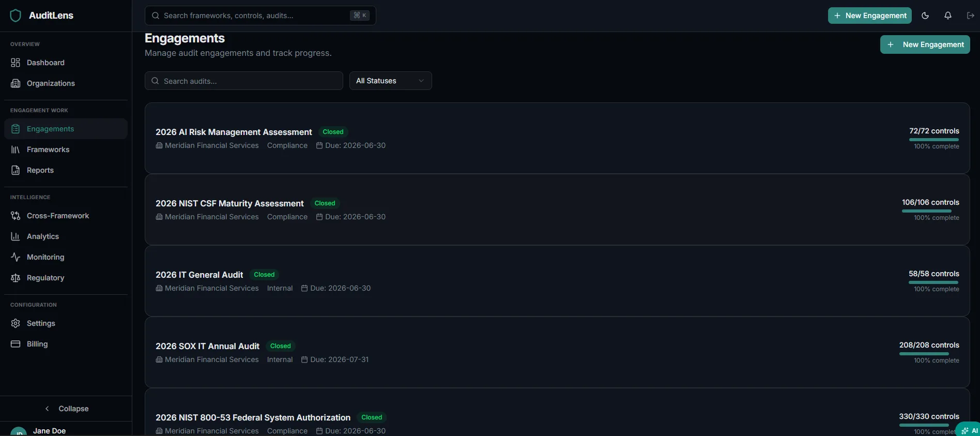Open the Organizations section

click(x=66, y=83)
